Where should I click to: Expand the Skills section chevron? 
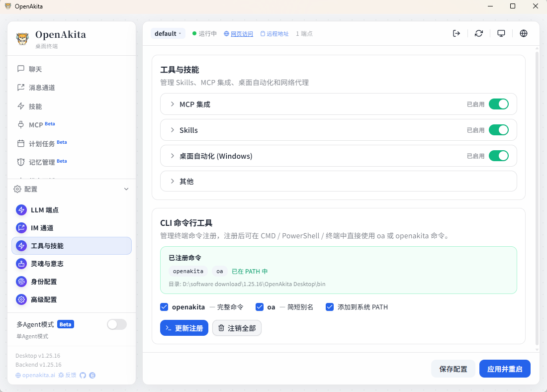click(173, 130)
